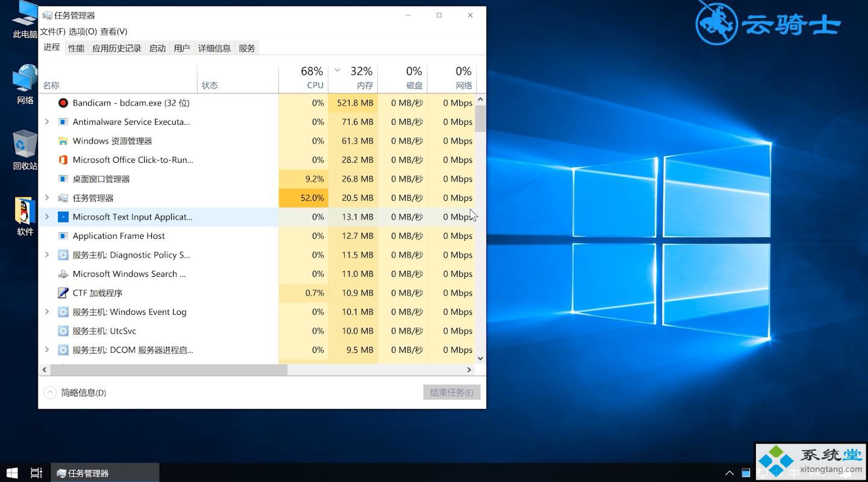Click the Bandicam red record process icon
The width and height of the screenshot is (868, 482).
coord(63,103)
